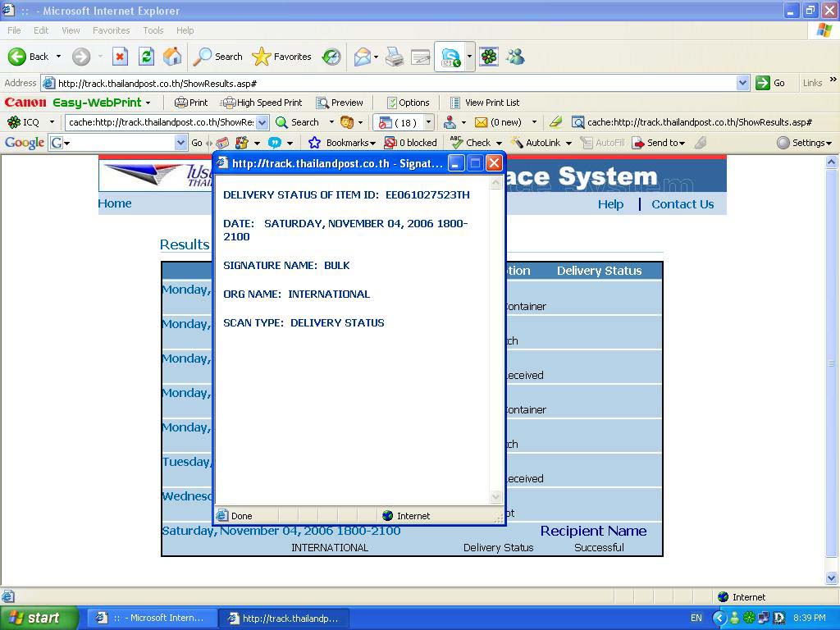Open the Messenger buddies icon
This screenshot has width=840, height=630.
click(x=515, y=57)
